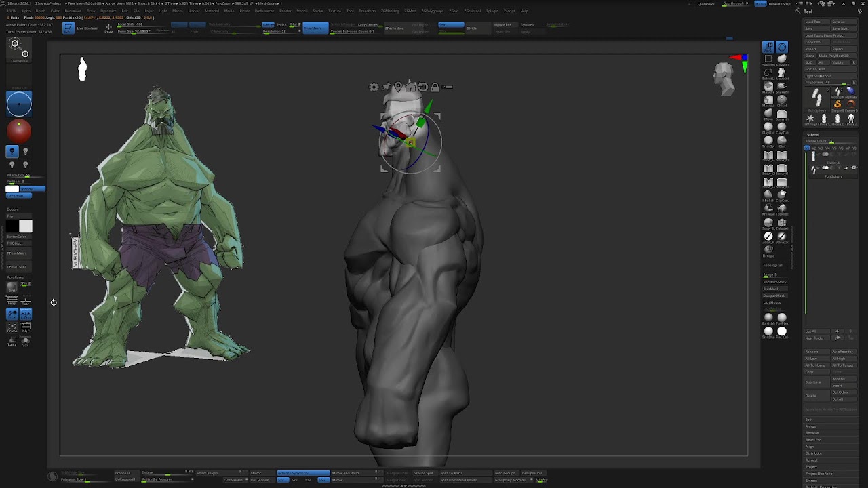This screenshot has height=488, width=868.
Task: Toggle BackfaceMask option
Action: point(774,282)
